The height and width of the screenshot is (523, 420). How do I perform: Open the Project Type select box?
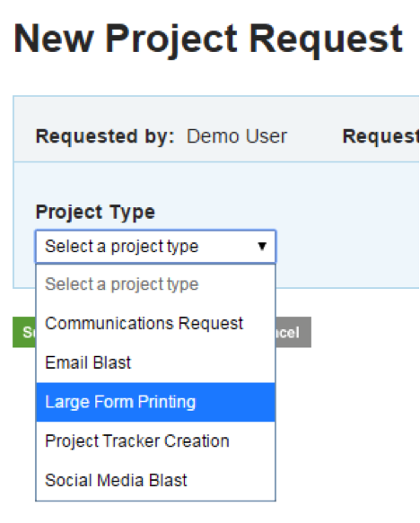pos(155,247)
